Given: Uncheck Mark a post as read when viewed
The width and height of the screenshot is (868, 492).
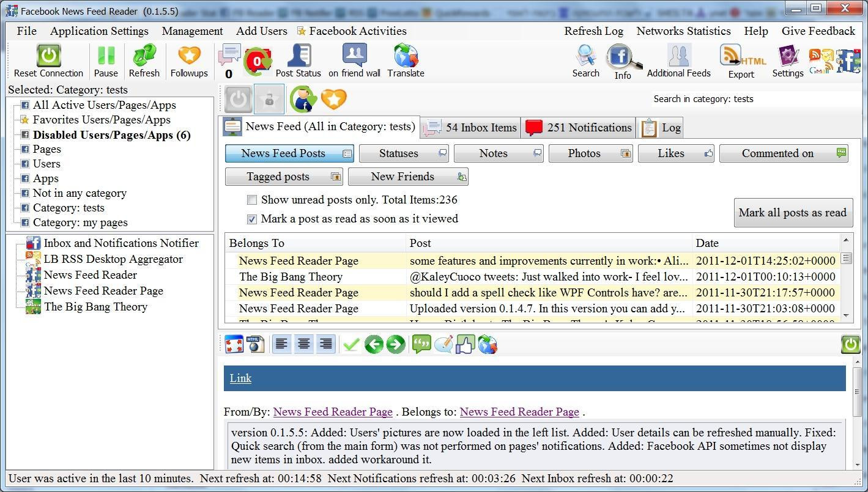Looking at the screenshot, I should (x=251, y=219).
